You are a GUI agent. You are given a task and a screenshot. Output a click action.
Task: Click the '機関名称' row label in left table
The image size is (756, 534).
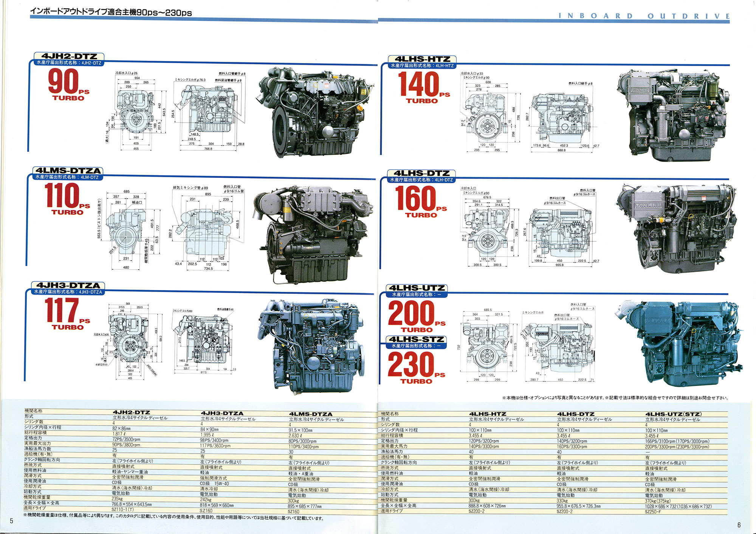point(34,411)
